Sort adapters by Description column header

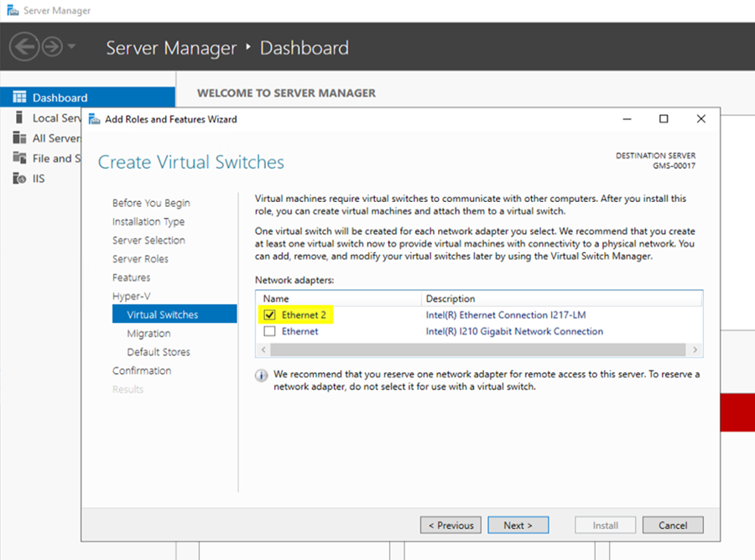point(450,298)
